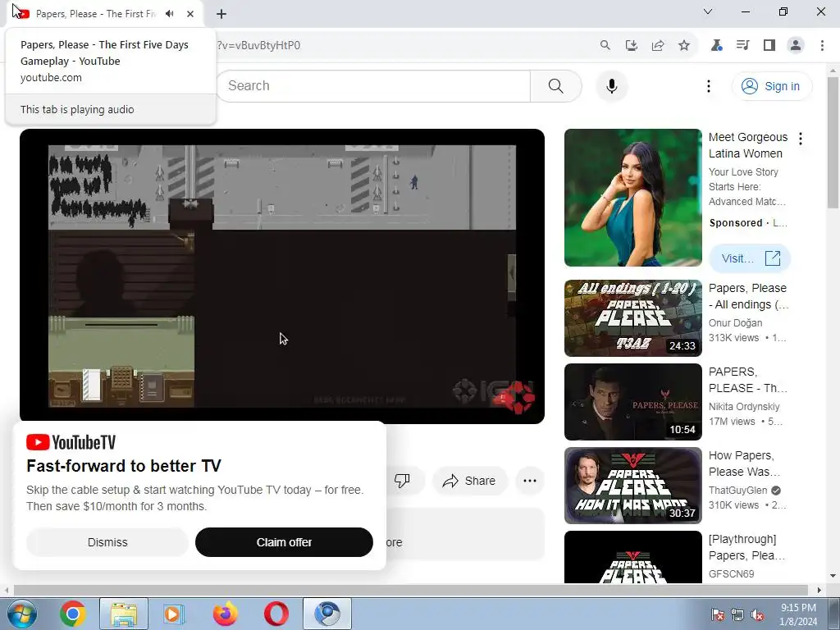Open File Explorer from the taskbar

[x=124, y=614]
